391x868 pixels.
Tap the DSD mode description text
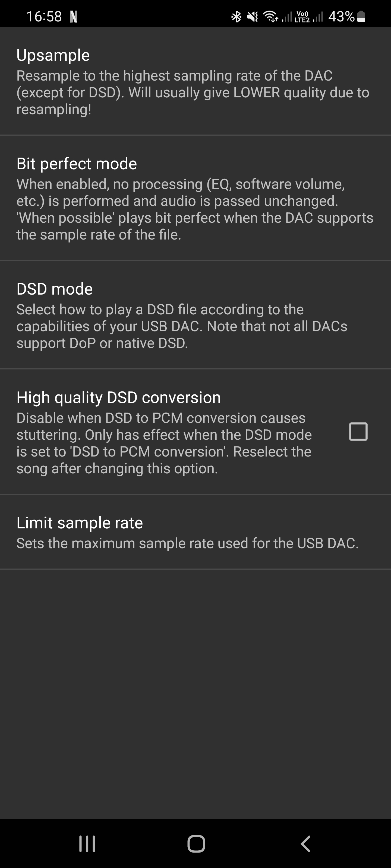click(x=181, y=326)
